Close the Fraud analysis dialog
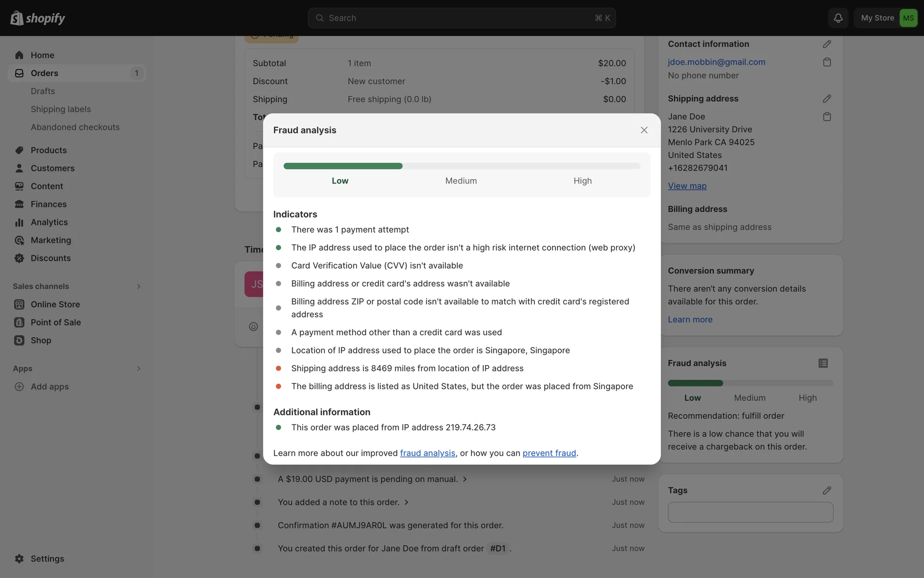The height and width of the screenshot is (578, 924). (x=644, y=130)
